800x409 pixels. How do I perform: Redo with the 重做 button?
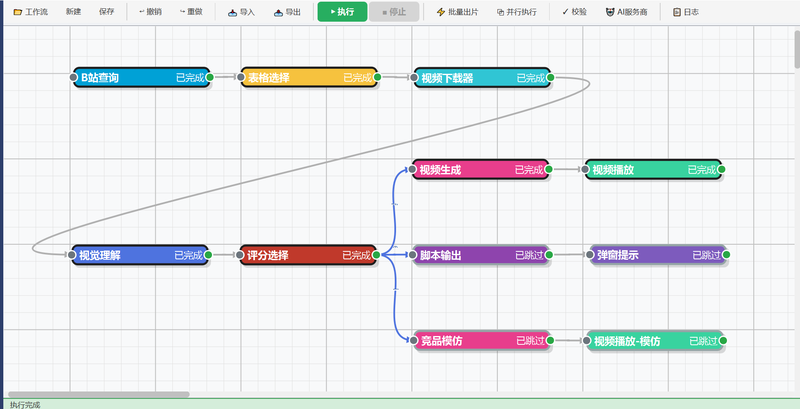click(191, 12)
